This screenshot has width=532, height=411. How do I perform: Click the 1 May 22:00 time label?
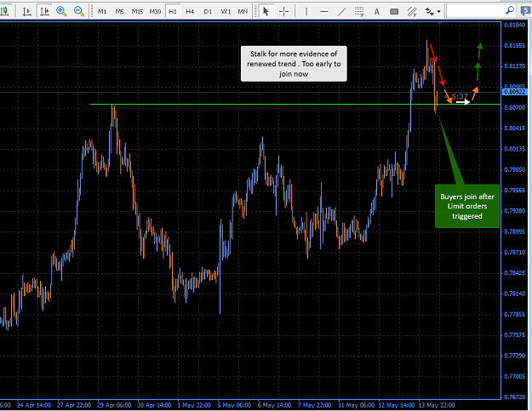click(x=194, y=405)
